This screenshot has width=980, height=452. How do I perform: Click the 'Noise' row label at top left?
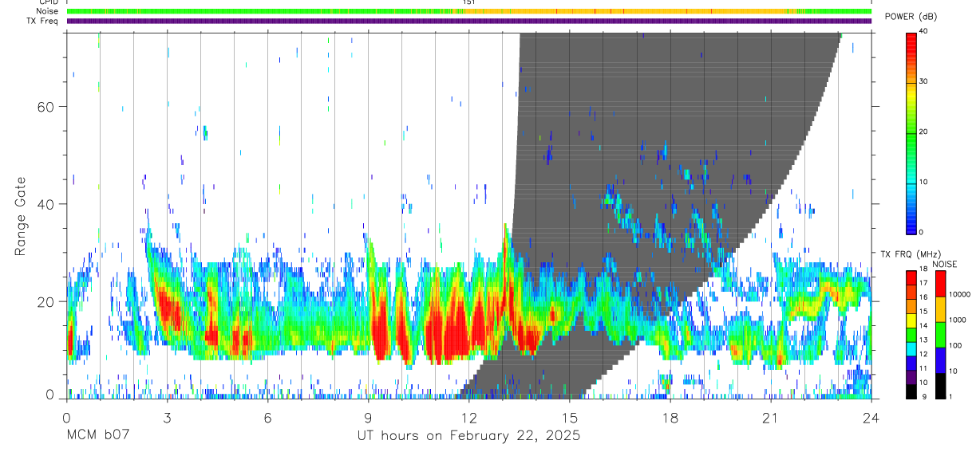click(x=48, y=11)
